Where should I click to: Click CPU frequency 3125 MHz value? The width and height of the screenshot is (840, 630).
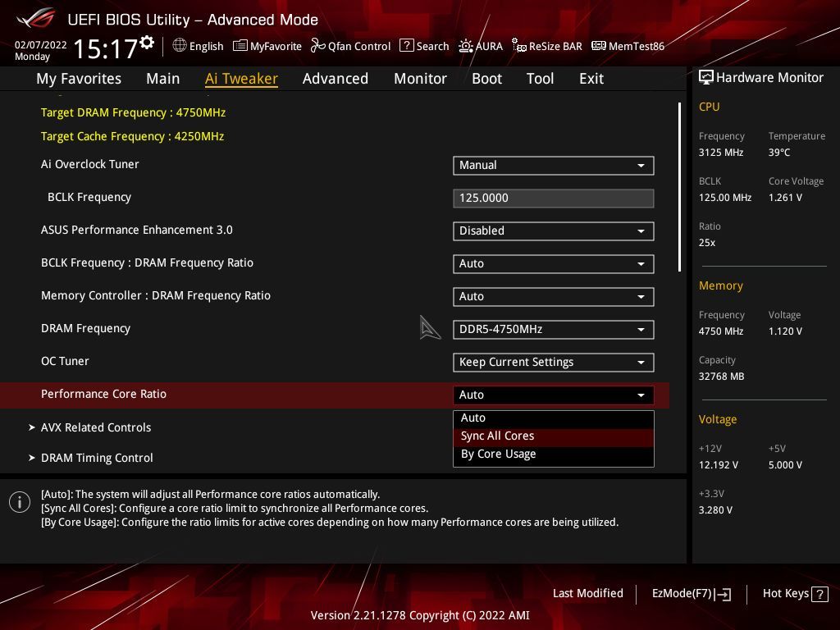(720, 153)
